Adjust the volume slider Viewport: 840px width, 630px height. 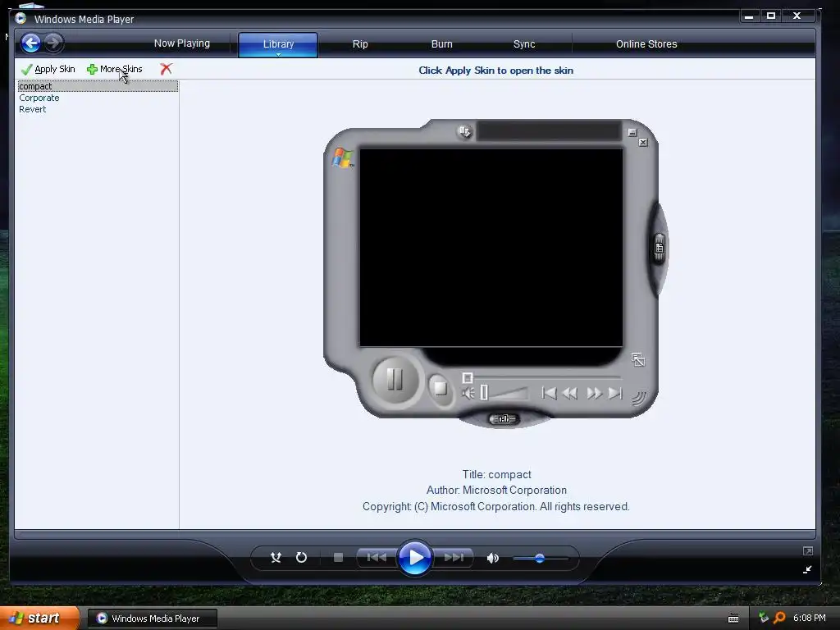[540, 558]
